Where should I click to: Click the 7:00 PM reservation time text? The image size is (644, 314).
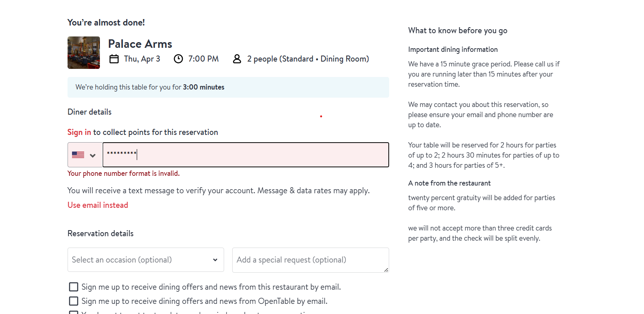pos(203,59)
